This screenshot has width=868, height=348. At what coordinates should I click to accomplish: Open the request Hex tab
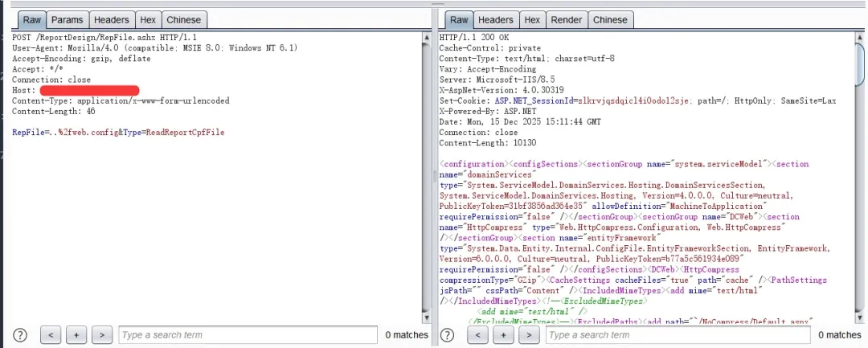click(148, 20)
